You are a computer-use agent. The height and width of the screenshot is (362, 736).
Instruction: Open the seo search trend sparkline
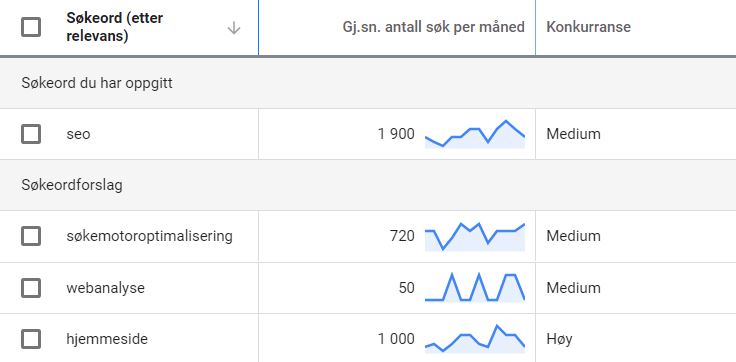(475, 134)
